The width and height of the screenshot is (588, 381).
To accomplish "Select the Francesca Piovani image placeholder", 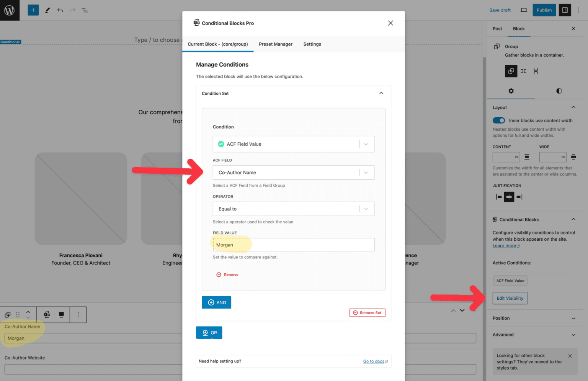I will click(x=81, y=199).
